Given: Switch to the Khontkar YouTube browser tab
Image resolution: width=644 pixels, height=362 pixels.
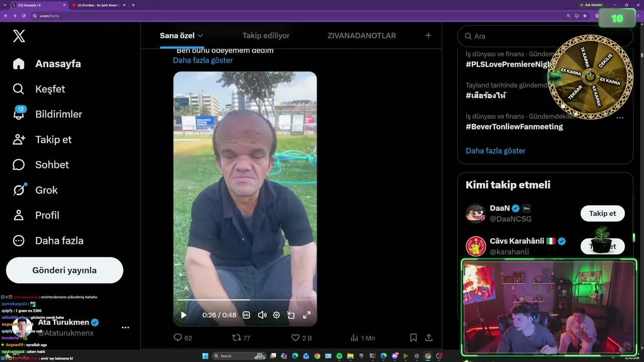Looking at the screenshot, I should pyautogui.click(x=99, y=5).
